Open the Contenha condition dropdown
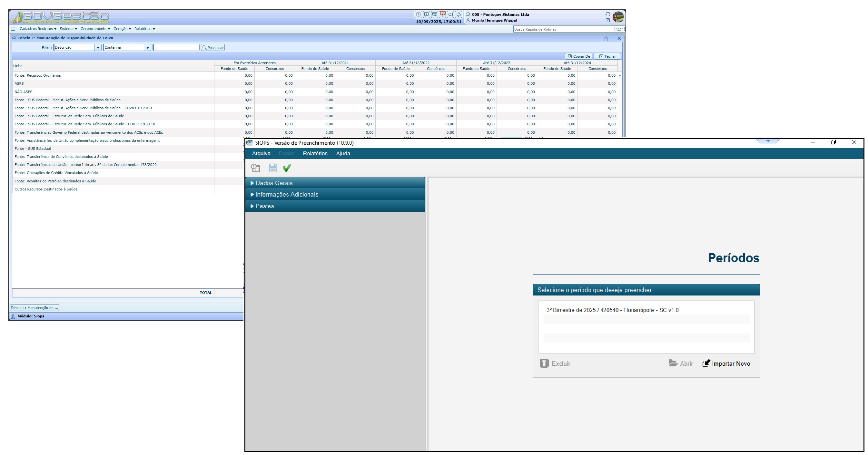The height and width of the screenshot is (455, 868). click(147, 47)
